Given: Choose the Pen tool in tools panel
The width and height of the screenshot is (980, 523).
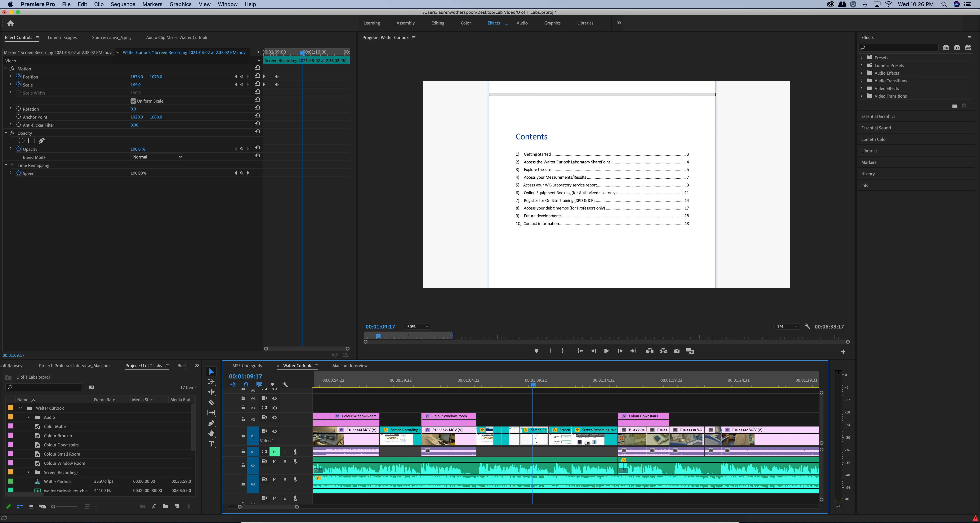Looking at the screenshot, I should coord(211,423).
